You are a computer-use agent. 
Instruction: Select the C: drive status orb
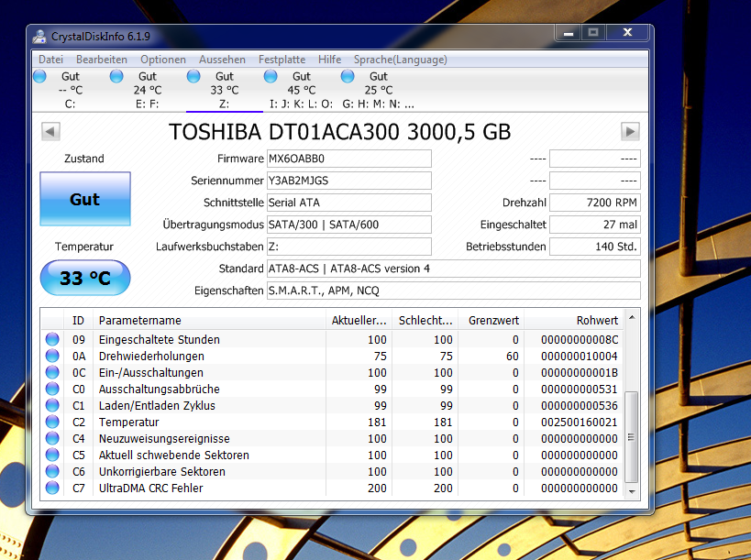(x=39, y=76)
